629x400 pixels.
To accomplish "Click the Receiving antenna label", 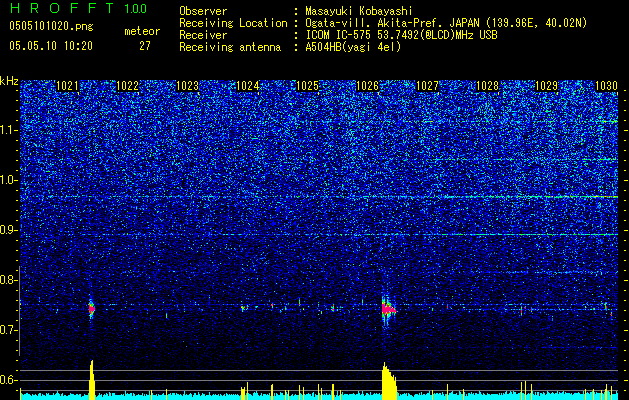I will coord(230,47).
